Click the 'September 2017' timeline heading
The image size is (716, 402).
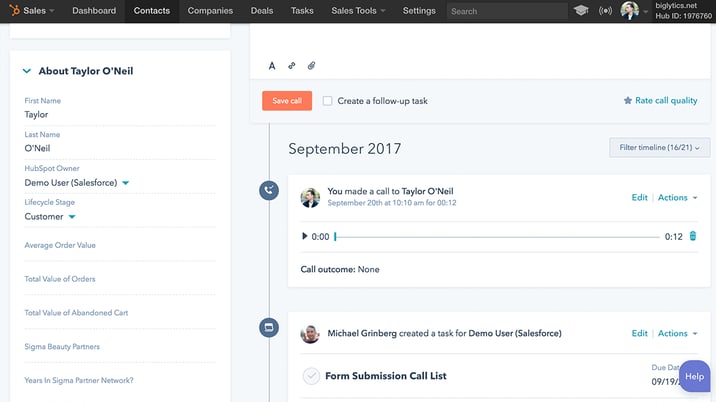click(345, 149)
